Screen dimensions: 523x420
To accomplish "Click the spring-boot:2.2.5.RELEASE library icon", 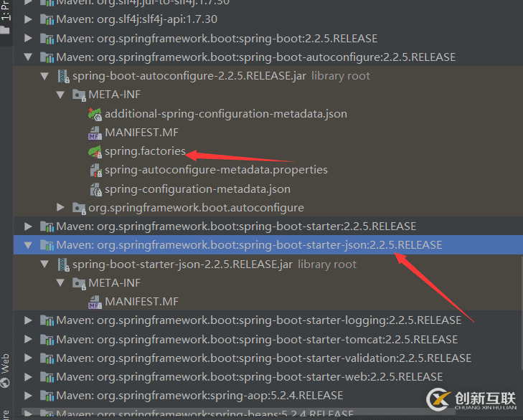I will click(47, 38).
